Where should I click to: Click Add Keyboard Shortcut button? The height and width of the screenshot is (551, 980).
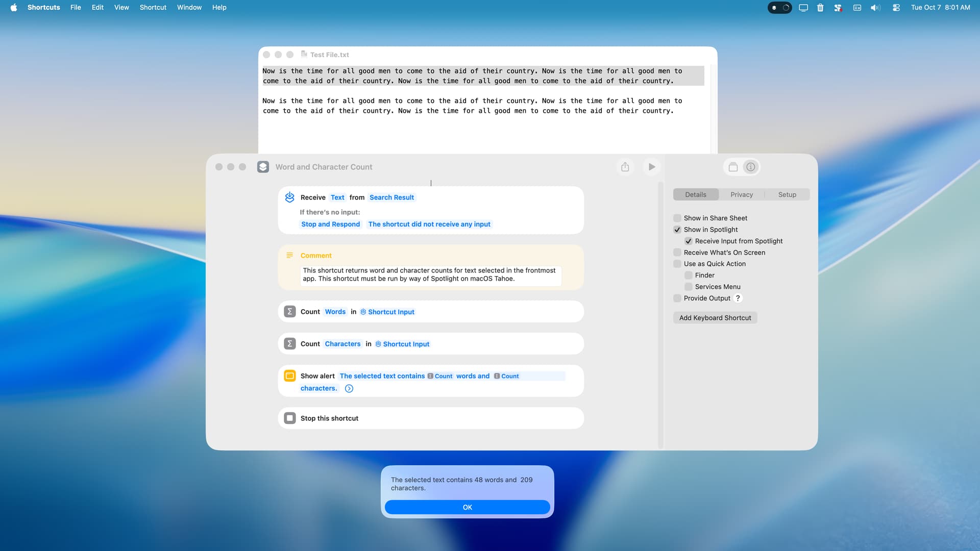point(715,318)
